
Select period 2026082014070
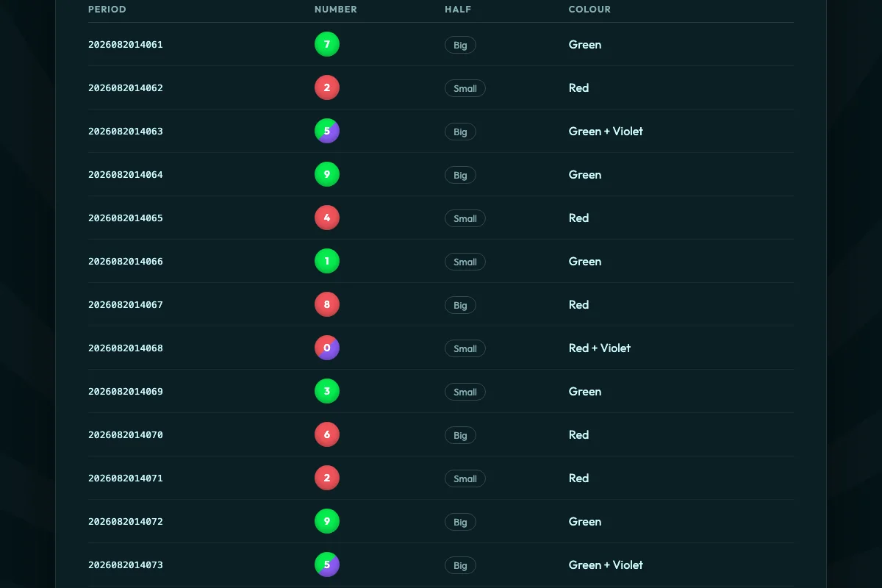[126, 435]
